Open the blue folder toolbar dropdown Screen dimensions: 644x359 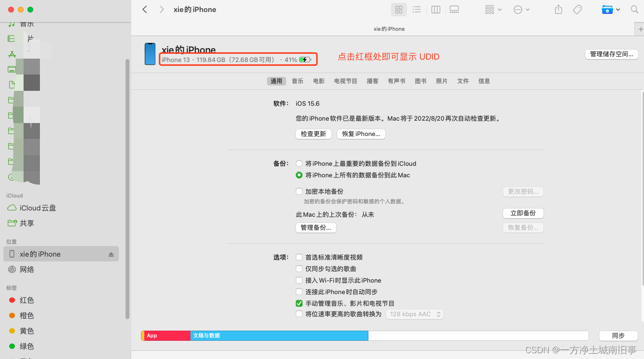[611, 10]
